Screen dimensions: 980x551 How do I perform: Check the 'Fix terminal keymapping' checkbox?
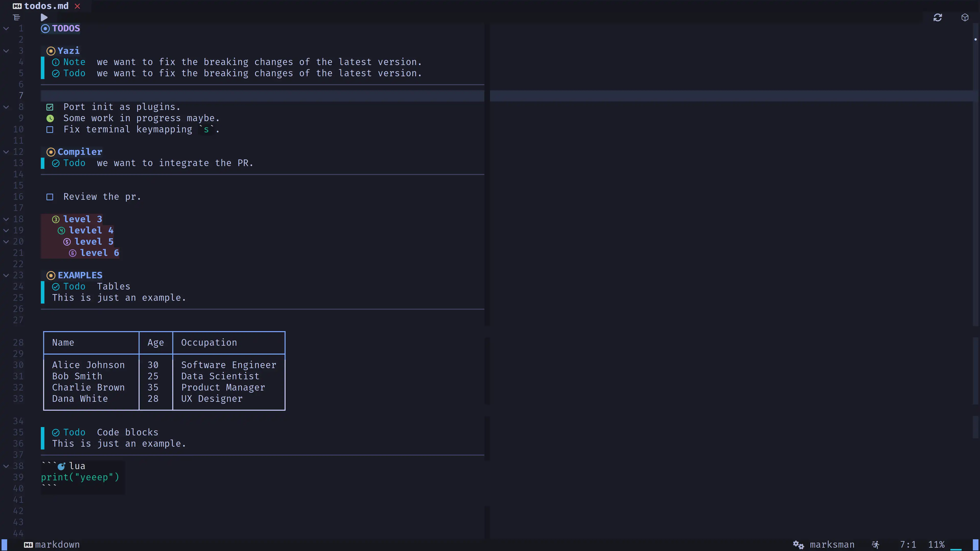coord(50,130)
